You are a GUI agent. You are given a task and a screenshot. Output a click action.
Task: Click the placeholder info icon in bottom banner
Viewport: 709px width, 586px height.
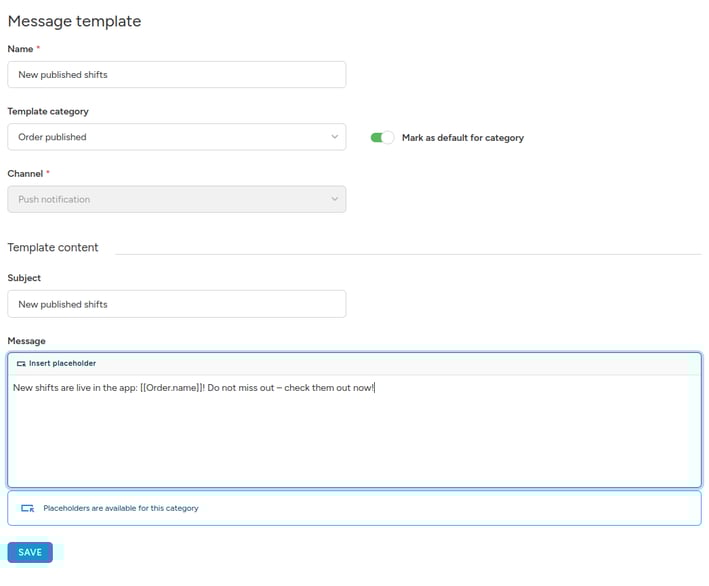coord(28,508)
